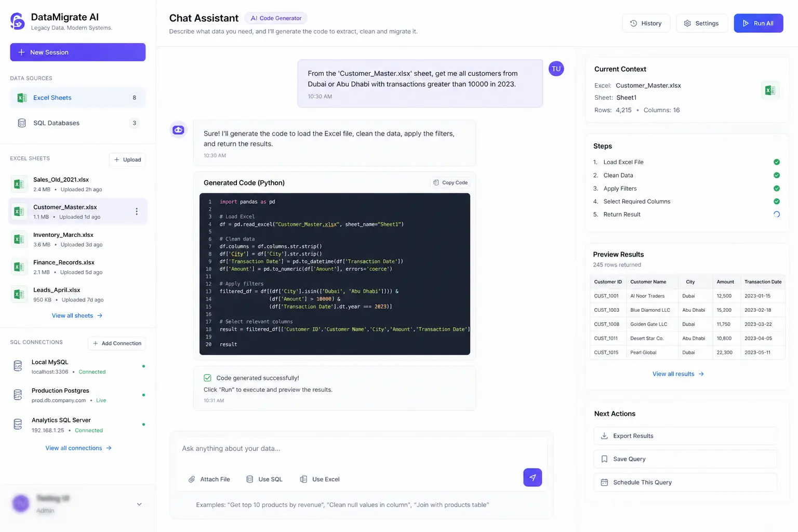Click the Use SQL database option
The width and height of the screenshot is (798, 532).
click(264, 479)
